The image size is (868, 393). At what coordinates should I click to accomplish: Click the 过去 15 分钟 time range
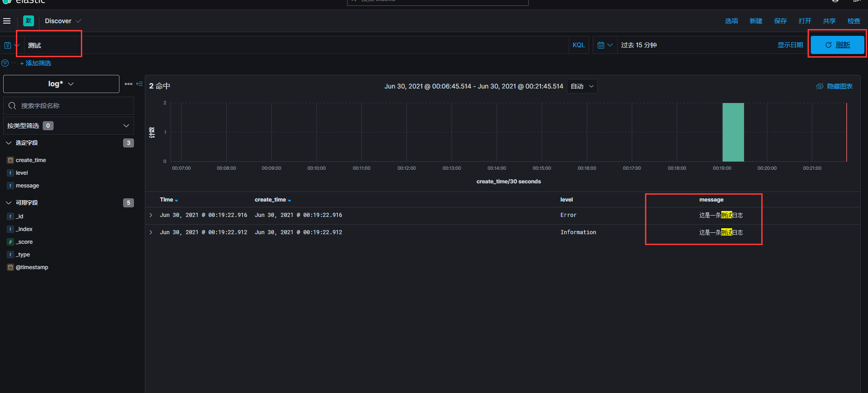639,45
